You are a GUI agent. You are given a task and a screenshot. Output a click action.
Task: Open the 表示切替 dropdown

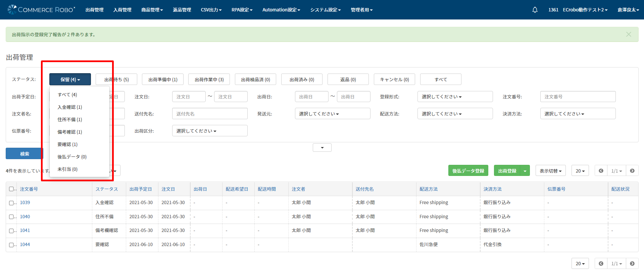click(x=551, y=171)
